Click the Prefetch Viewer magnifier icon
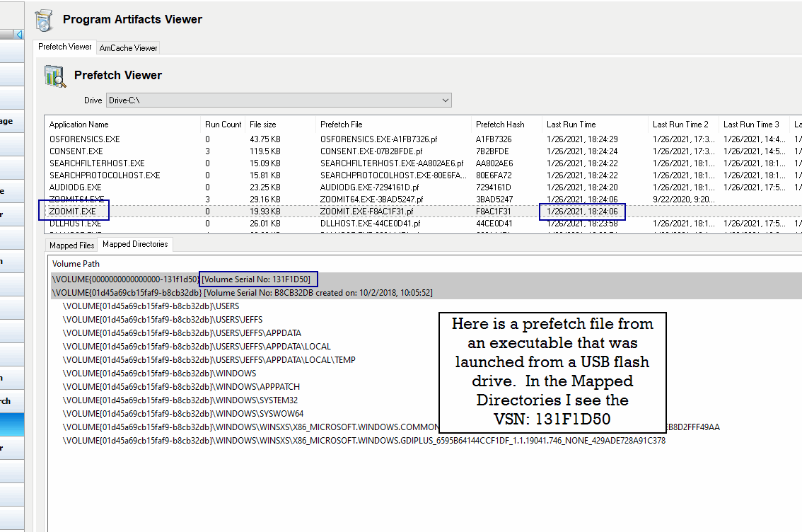The width and height of the screenshot is (802, 532). click(x=54, y=76)
